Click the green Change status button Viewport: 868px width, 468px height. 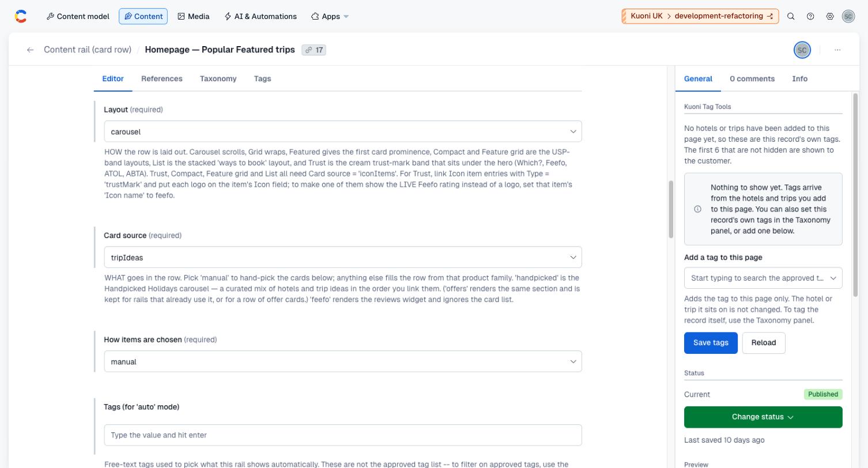(763, 417)
